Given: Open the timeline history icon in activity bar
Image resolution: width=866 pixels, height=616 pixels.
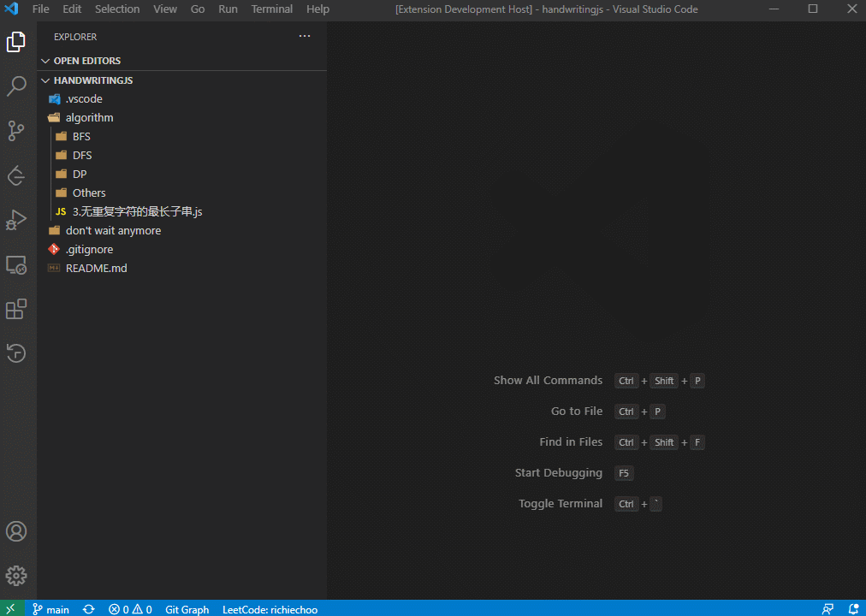Looking at the screenshot, I should 16,353.
